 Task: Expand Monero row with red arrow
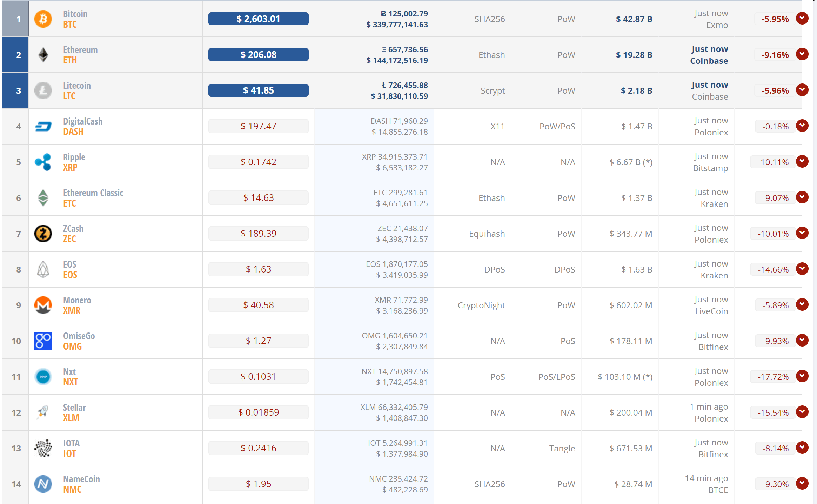pos(802,304)
